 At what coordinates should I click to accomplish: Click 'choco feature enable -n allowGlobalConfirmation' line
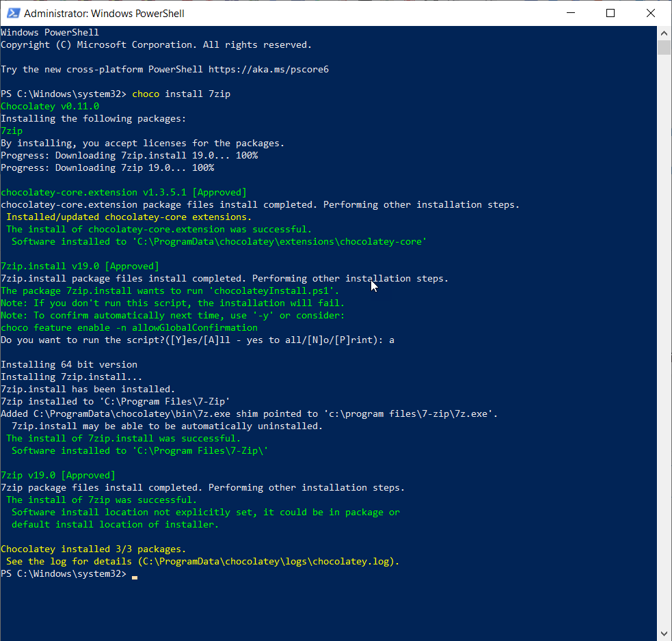129,328
